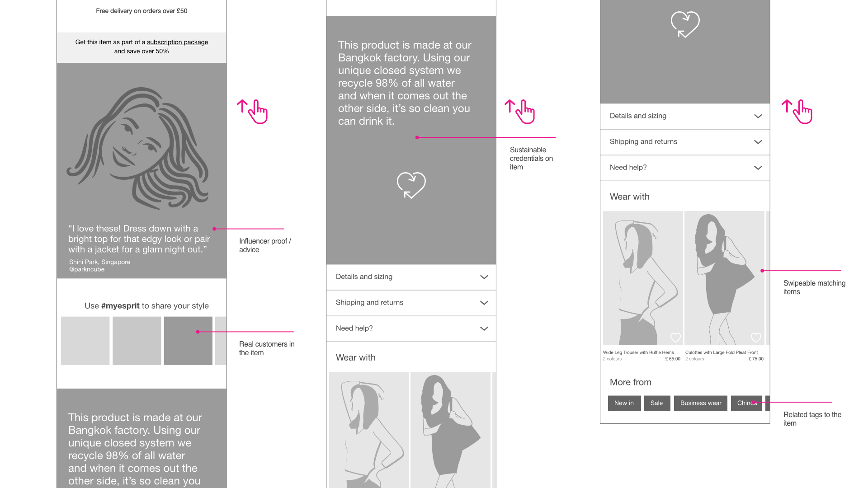
Task: Select the Sale tag filter
Action: pos(656,402)
